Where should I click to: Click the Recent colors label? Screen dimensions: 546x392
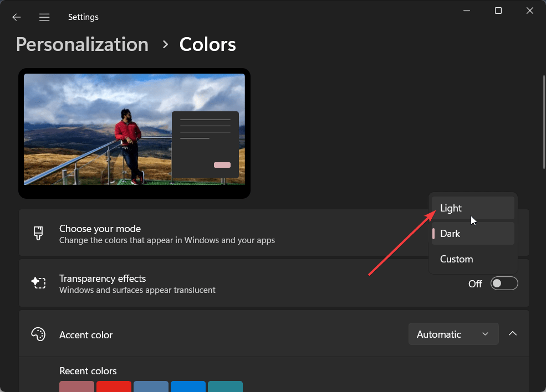tap(88, 371)
